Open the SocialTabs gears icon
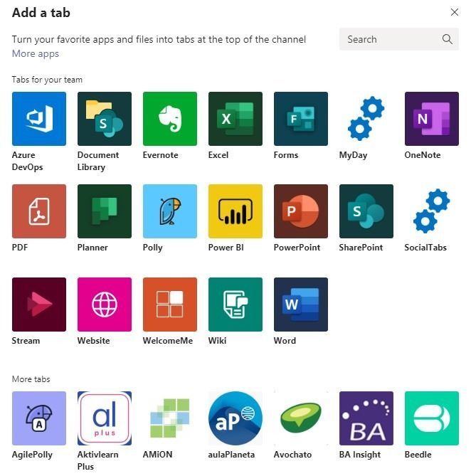 coord(432,211)
